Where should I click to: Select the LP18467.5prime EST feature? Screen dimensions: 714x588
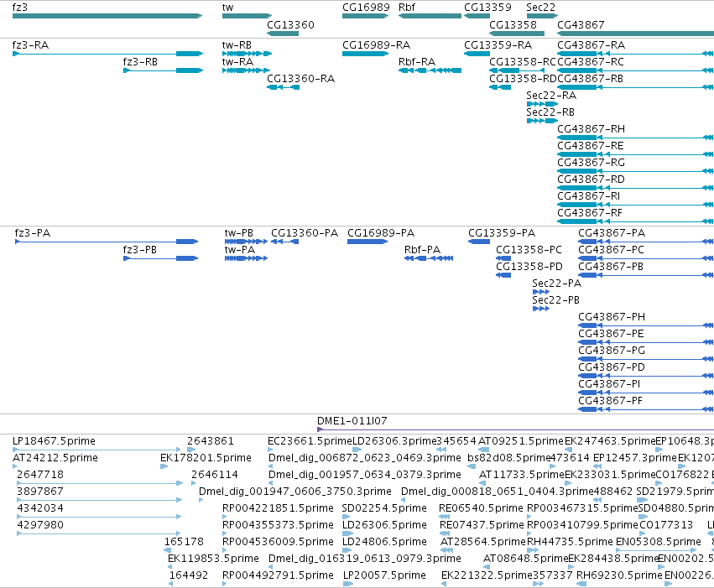(96, 450)
